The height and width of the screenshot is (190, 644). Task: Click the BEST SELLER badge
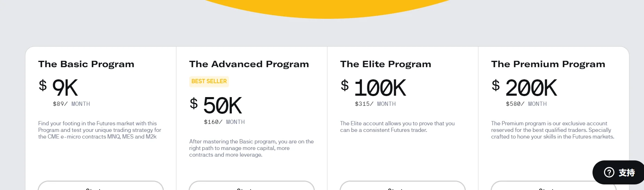[x=209, y=81]
